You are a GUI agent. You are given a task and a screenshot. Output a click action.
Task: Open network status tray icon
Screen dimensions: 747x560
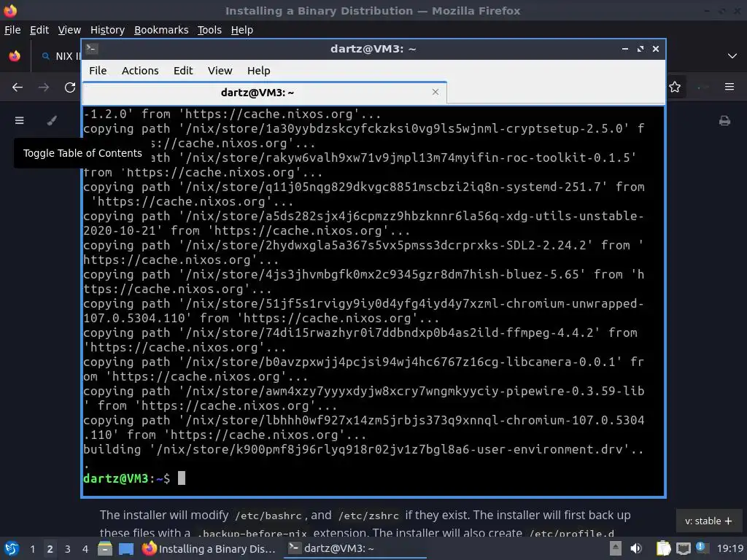coord(683,548)
